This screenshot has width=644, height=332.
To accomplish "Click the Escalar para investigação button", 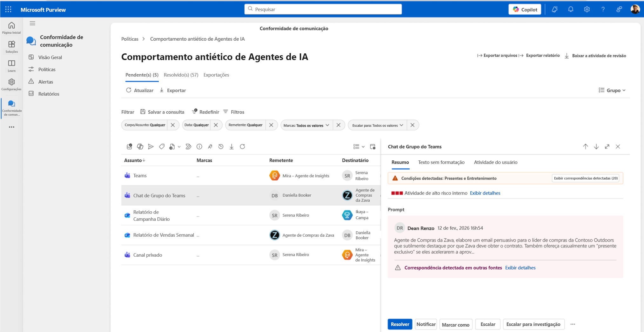I will (533, 324).
